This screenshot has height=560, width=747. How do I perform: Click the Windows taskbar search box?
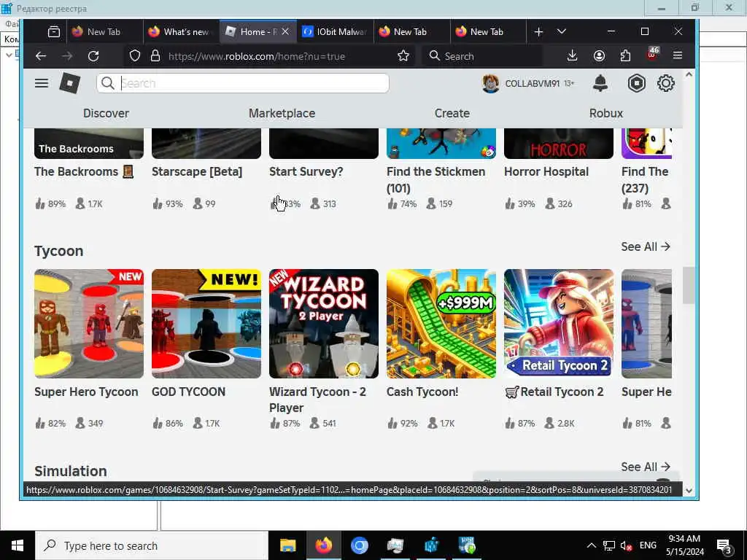[152, 545]
